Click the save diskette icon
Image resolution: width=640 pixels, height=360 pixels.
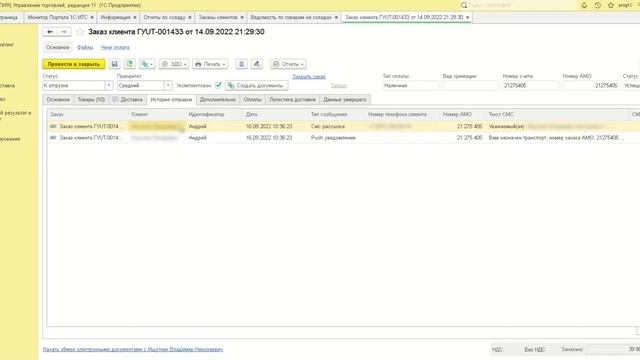pos(114,64)
